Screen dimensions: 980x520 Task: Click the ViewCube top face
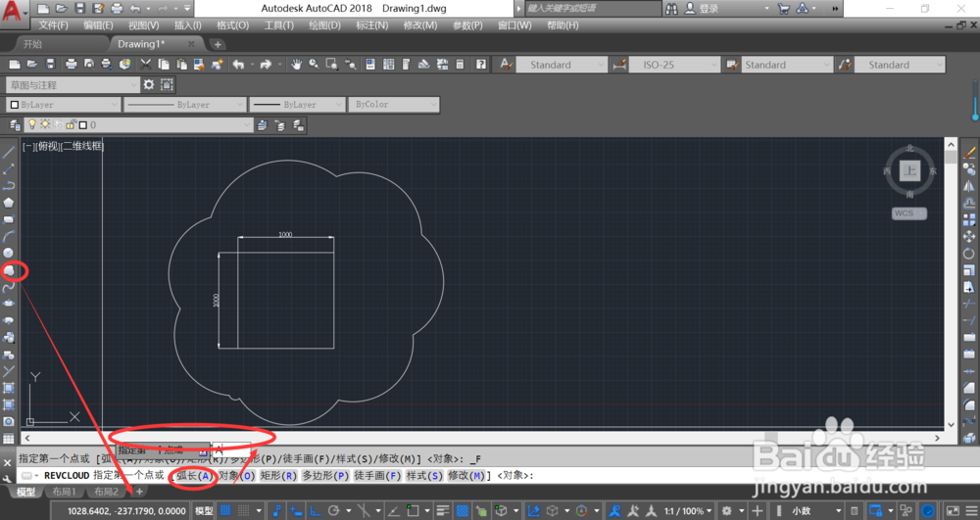click(909, 170)
